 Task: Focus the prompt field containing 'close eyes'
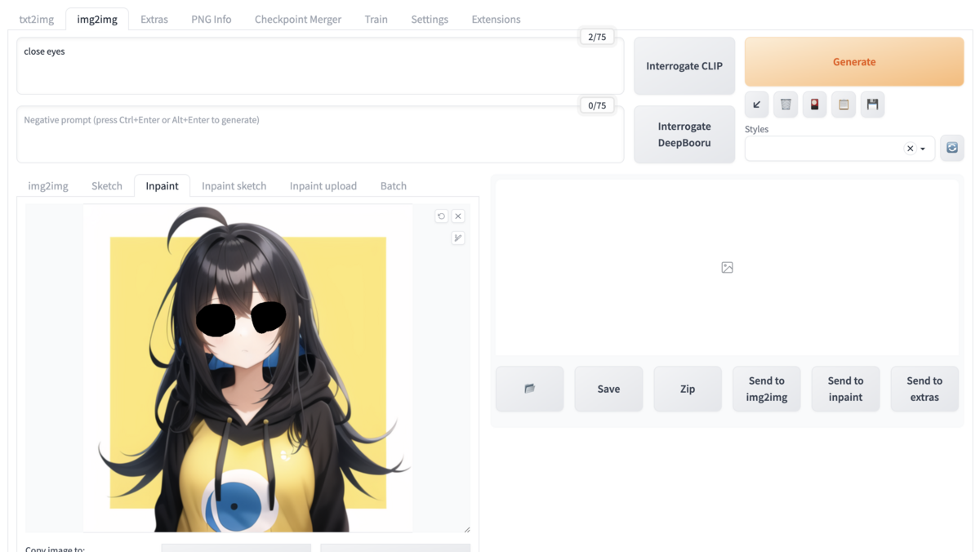pos(320,65)
